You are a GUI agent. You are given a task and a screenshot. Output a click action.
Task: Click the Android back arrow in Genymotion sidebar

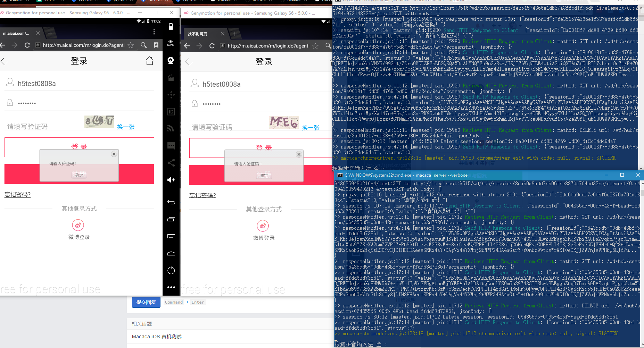[x=171, y=202]
